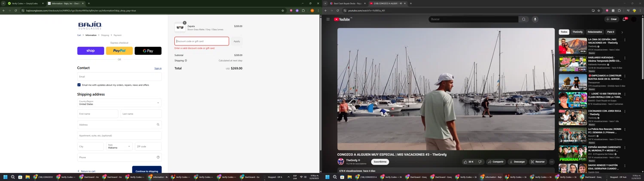
Task: Bookmark the YouTube page with star
Action: tap(599, 10)
